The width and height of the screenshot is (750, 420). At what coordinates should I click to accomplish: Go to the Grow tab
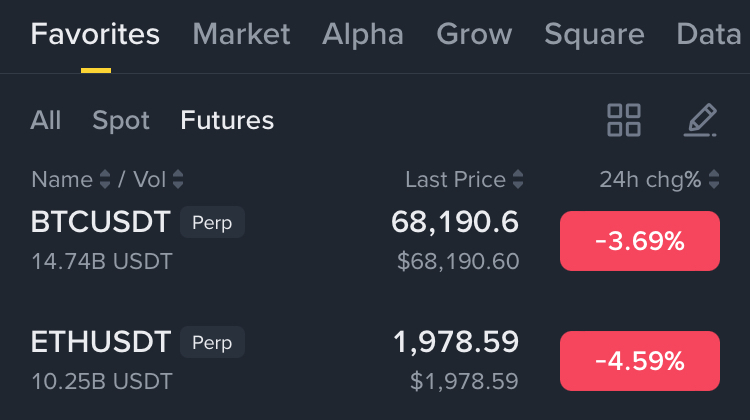[x=474, y=34]
